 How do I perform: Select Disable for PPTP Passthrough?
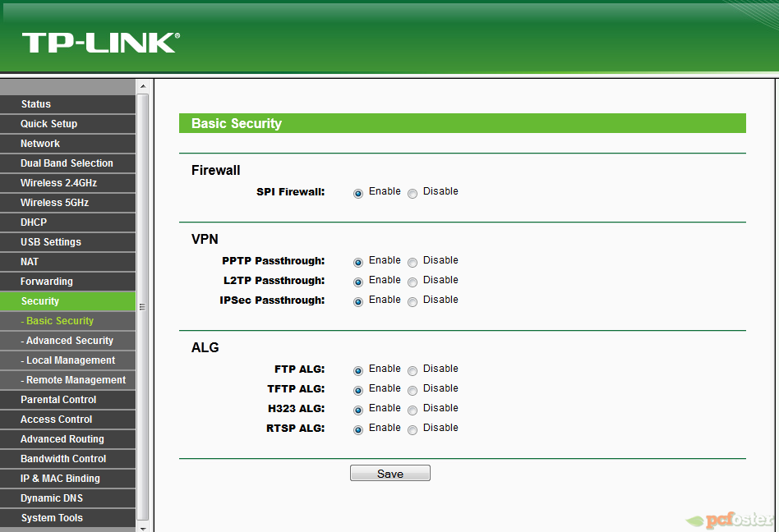point(413,263)
